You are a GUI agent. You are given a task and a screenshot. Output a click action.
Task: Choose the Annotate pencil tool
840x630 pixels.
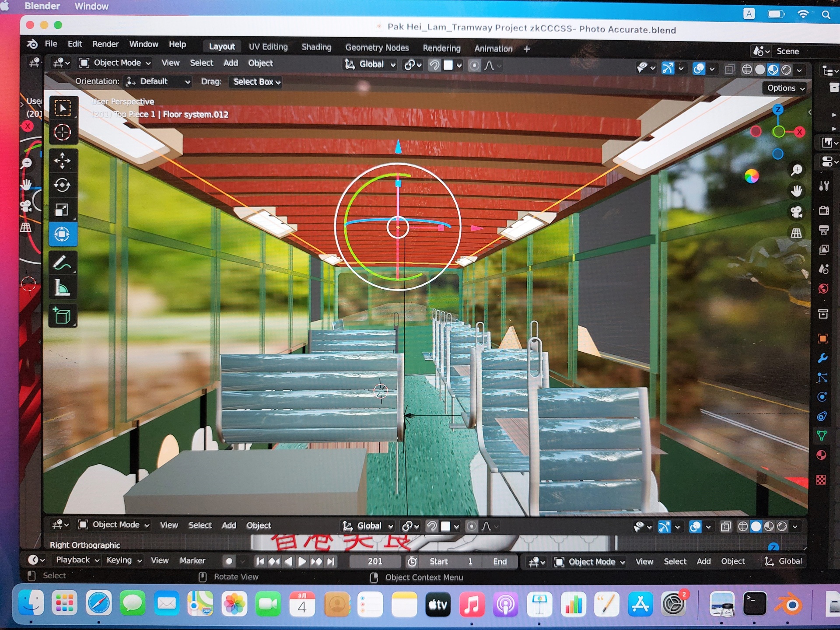[x=62, y=263]
